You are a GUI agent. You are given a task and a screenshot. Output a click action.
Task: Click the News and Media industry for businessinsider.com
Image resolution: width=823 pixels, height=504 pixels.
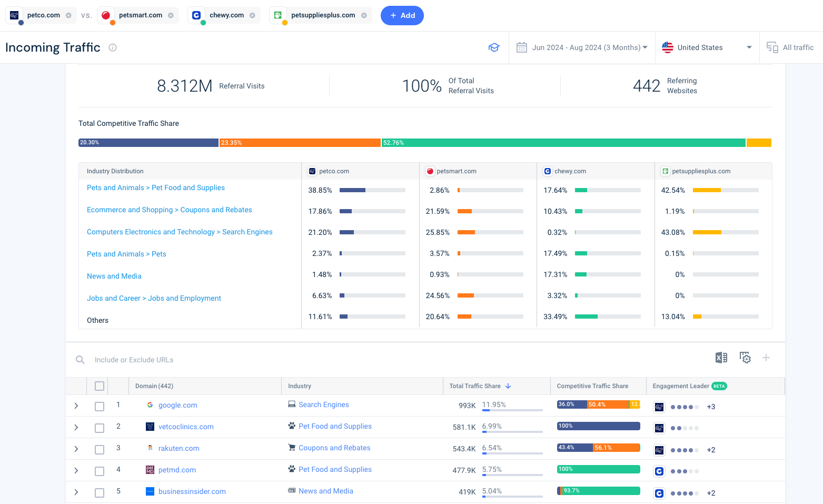click(x=326, y=491)
